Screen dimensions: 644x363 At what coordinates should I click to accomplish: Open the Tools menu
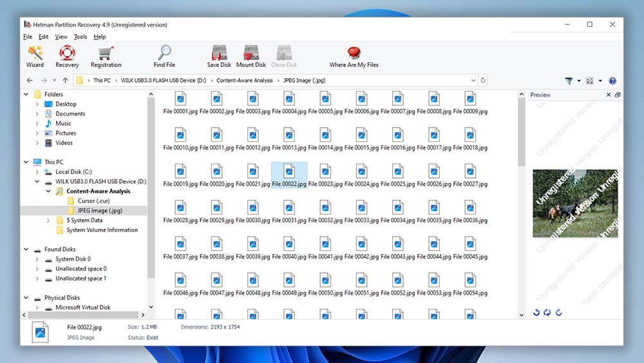point(80,37)
